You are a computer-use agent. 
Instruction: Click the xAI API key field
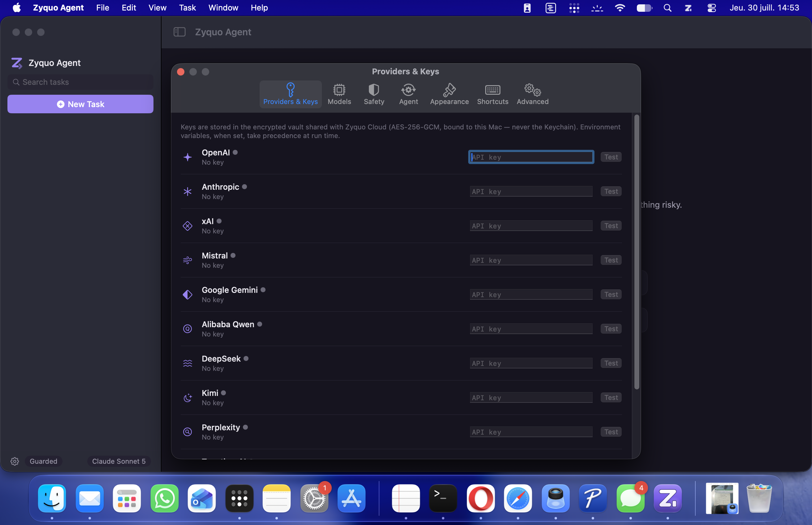click(531, 226)
